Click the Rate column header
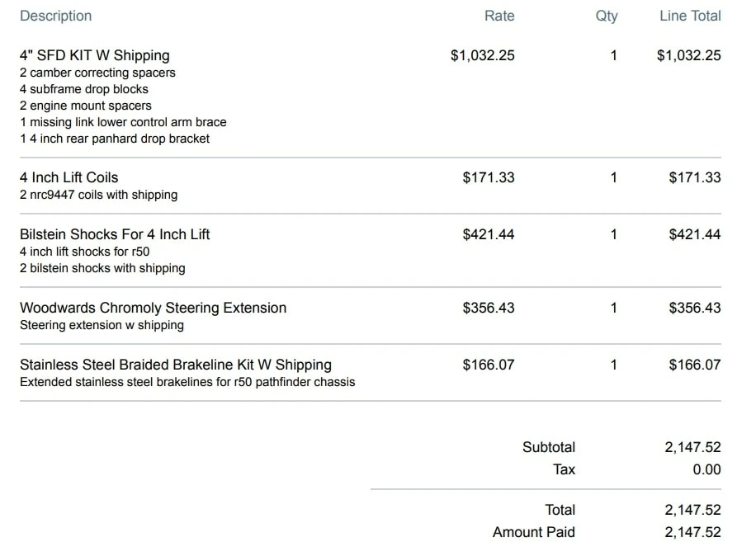 point(498,16)
